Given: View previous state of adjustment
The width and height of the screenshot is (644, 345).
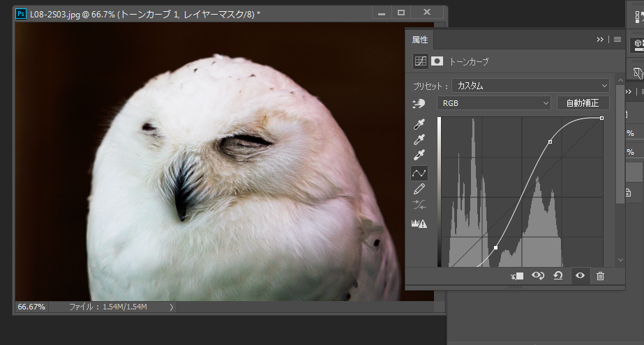Looking at the screenshot, I should point(538,276).
